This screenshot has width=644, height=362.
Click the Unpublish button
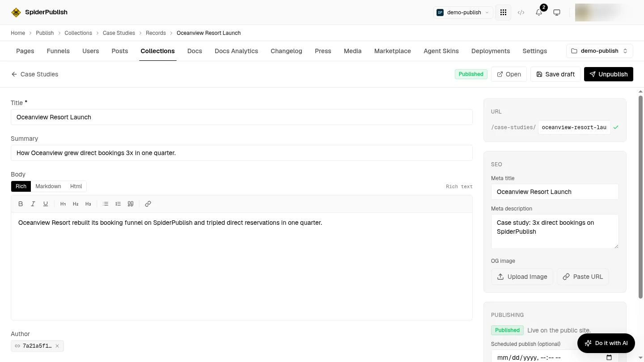coord(609,74)
